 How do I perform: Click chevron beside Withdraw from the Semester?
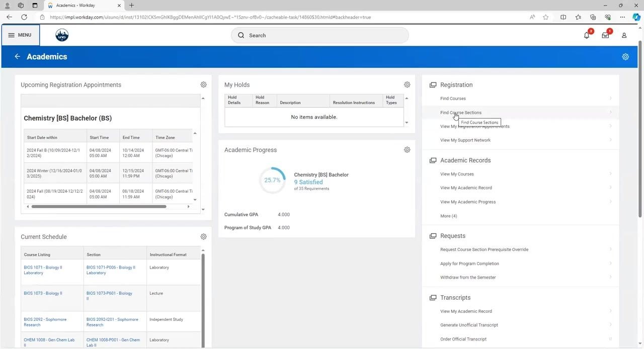pyautogui.click(x=611, y=277)
